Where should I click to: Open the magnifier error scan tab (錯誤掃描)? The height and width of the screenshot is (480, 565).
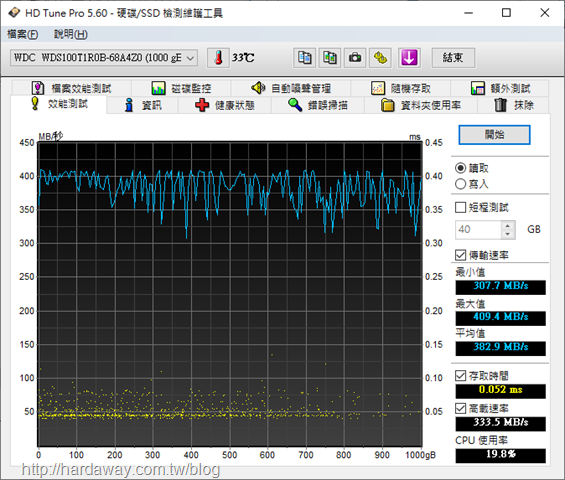tap(318, 105)
